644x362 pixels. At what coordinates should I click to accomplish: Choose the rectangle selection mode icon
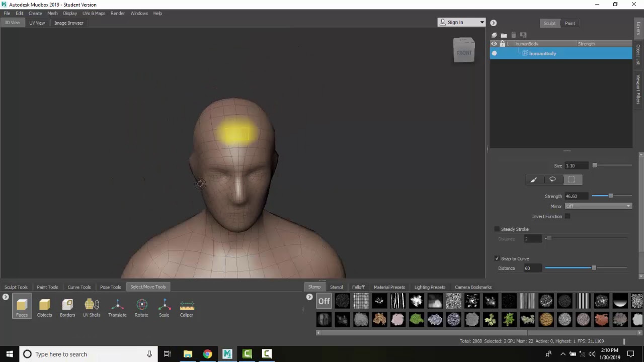[x=572, y=179]
